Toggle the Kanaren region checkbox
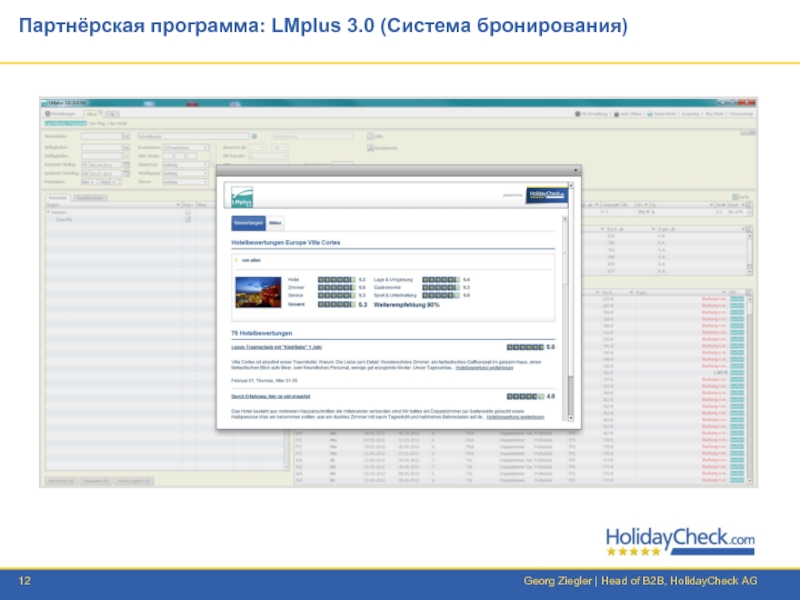 point(188,212)
